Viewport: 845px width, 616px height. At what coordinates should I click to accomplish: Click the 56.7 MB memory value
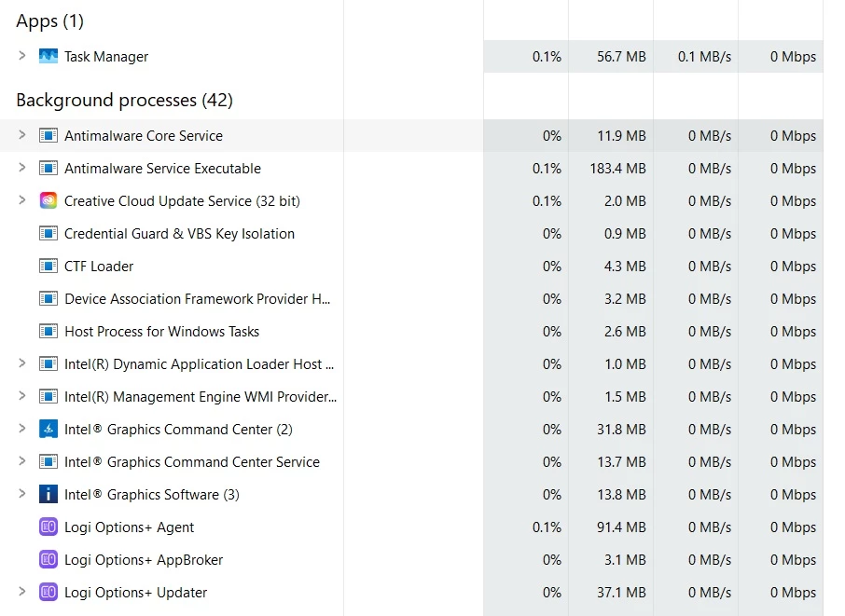point(621,57)
